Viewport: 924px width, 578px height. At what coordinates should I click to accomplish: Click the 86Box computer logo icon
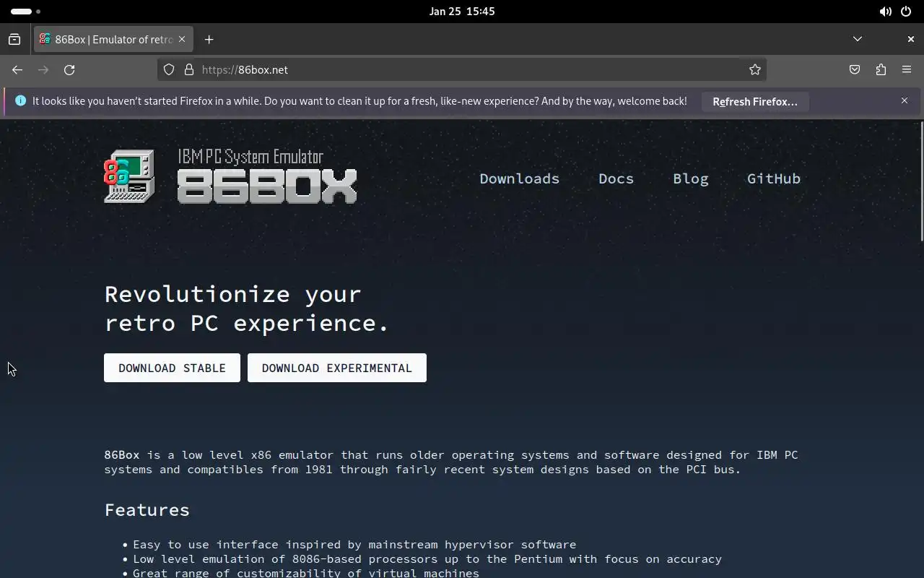(129, 176)
